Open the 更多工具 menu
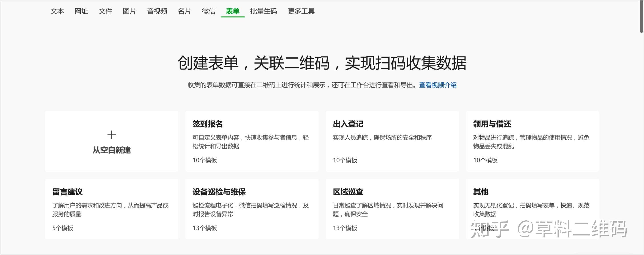Image resolution: width=644 pixels, height=255 pixels. tap(301, 11)
